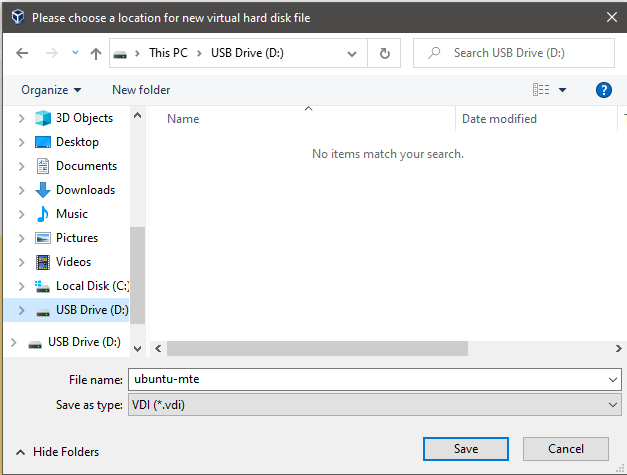This screenshot has width=627, height=475.
Task: Click the 3D Objects cube icon
Action: [x=43, y=118]
